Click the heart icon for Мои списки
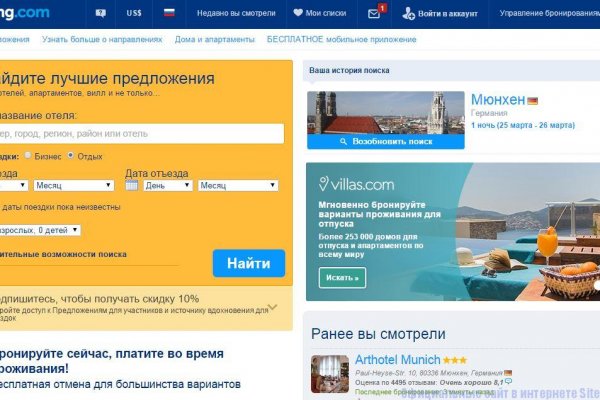 point(298,13)
